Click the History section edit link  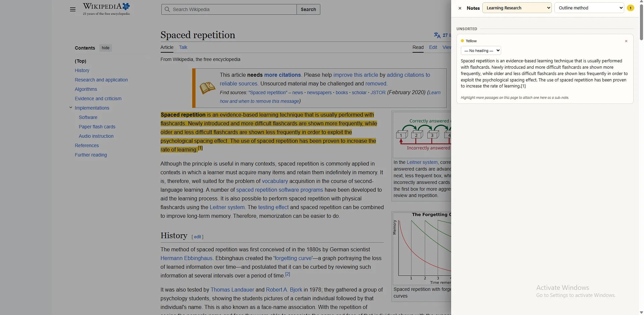(198, 237)
